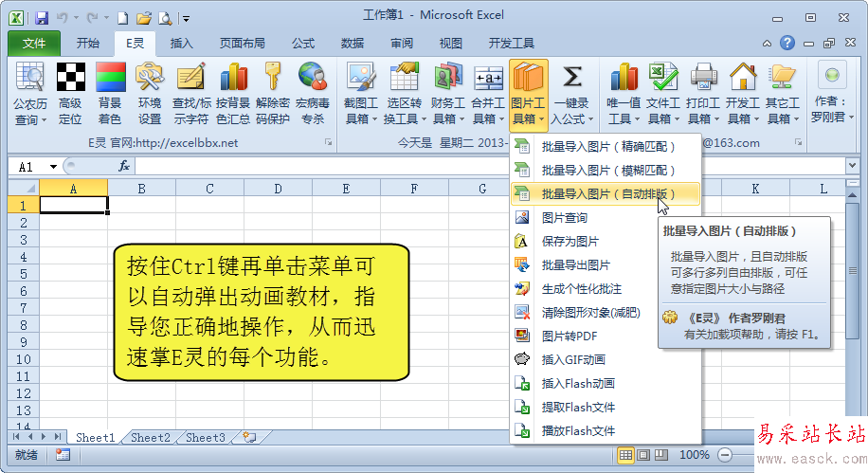Viewport: 868px width, 473px height.
Task: Collapse the ribbon with the caret icon
Action: (767, 44)
